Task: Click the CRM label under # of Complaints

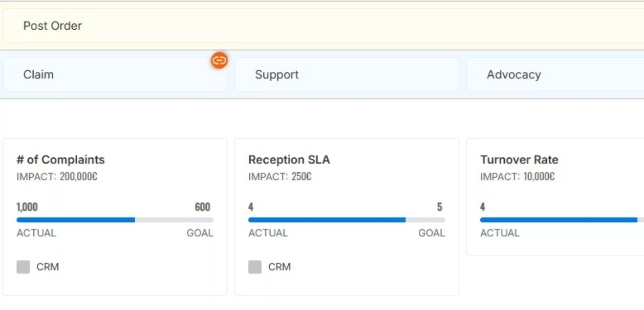Action: [47, 267]
